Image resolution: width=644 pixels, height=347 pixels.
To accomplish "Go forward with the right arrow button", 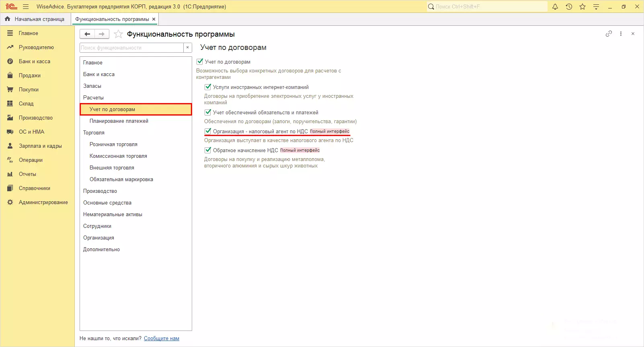I will coord(102,34).
